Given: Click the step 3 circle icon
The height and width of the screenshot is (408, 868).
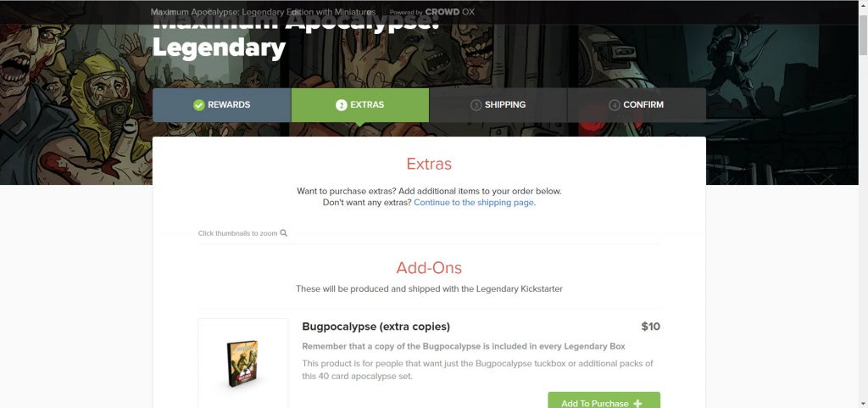Looking at the screenshot, I should pyautogui.click(x=476, y=105).
